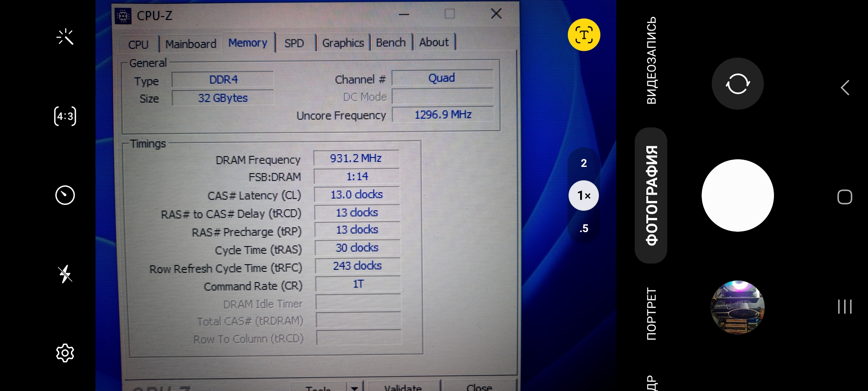This screenshot has height=391, width=868.
Task: Open the timer options
Action: click(x=65, y=195)
